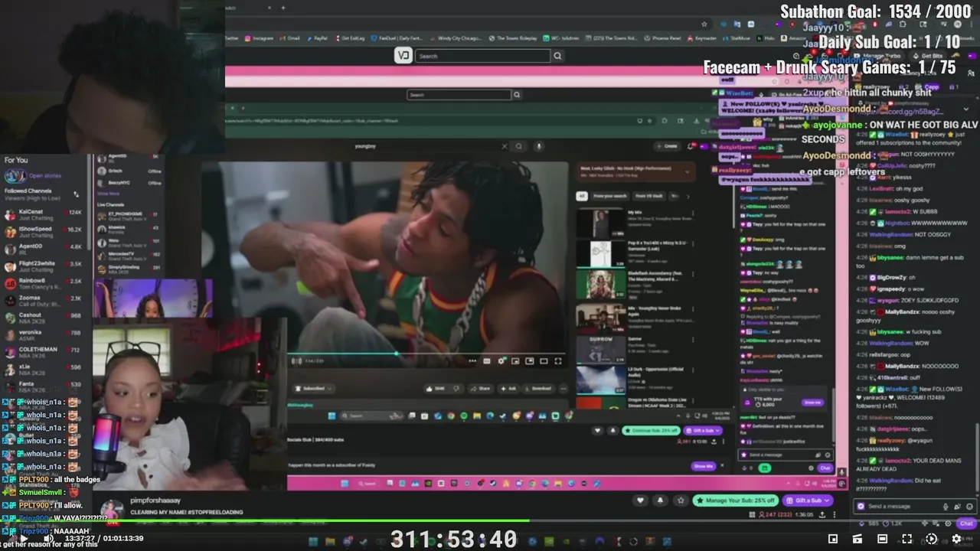Open inner Gift a Sub dropdown
This screenshot has width=980, height=551.
point(703,430)
